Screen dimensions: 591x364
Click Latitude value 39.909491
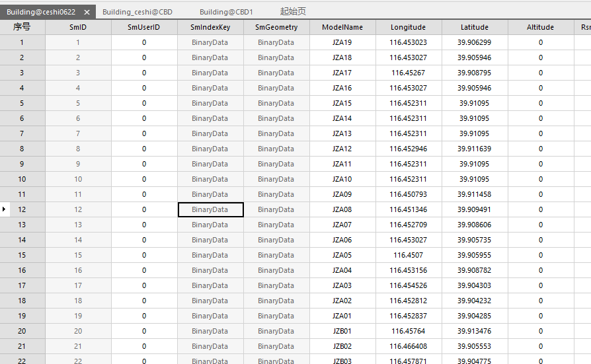pos(475,209)
